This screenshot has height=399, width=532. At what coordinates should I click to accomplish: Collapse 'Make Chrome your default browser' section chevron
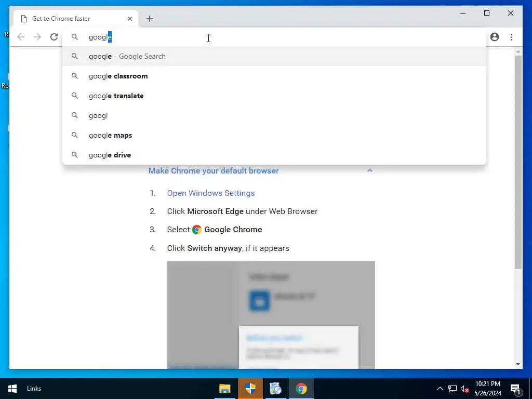tap(370, 170)
